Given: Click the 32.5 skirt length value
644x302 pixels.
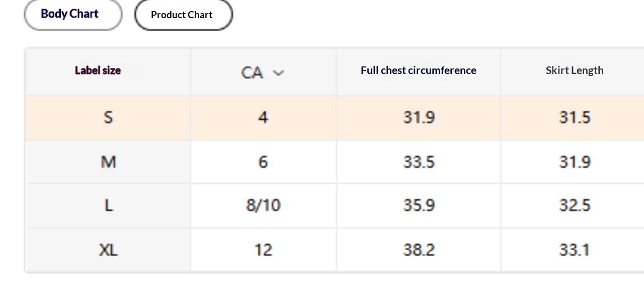Looking at the screenshot, I should [x=574, y=205].
